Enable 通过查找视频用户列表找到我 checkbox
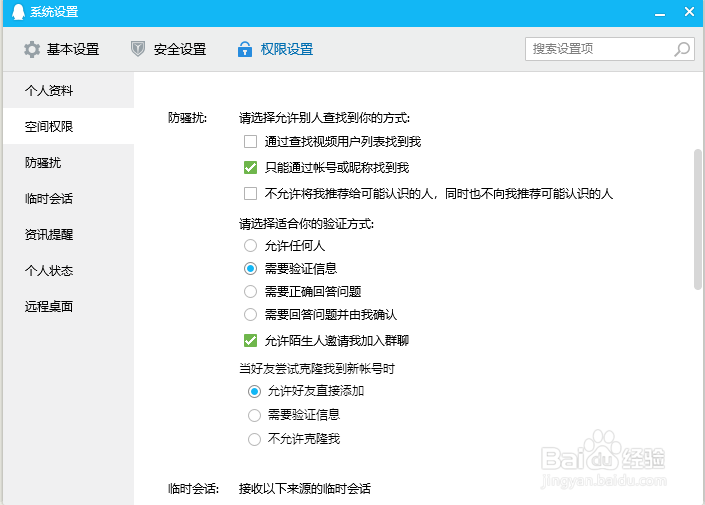The image size is (705, 505). coord(250,142)
